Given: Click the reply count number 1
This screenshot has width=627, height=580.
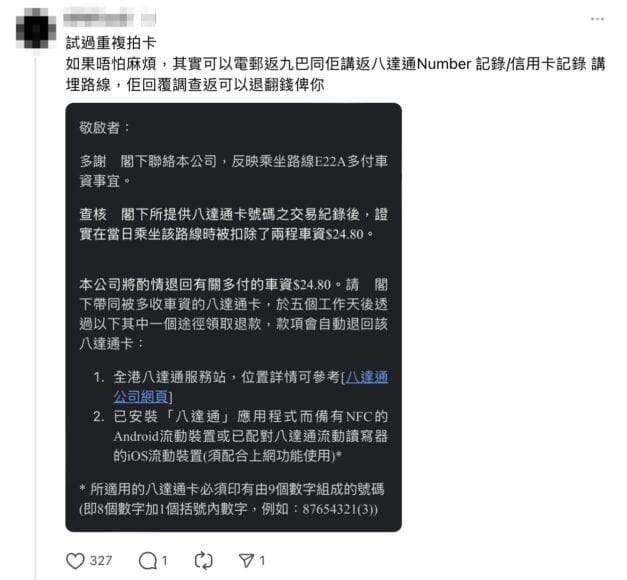Looking at the screenshot, I should point(164,560).
